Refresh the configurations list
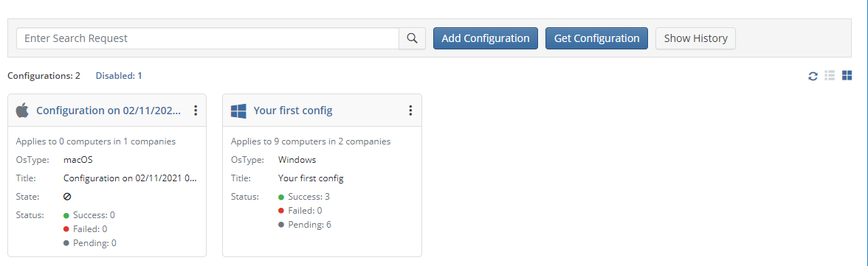Image resolution: width=868 pixels, height=266 pixels. click(x=813, y=76)
